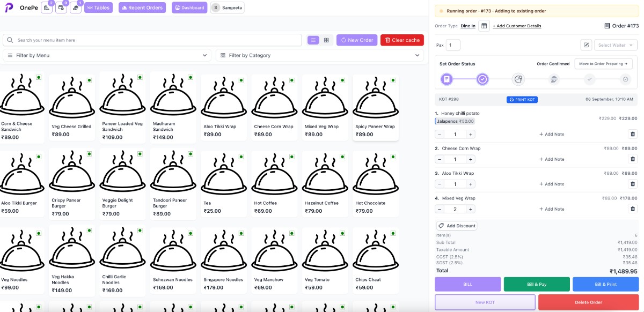
Task: Click the New Order button
Action: (x=357, y=40)
